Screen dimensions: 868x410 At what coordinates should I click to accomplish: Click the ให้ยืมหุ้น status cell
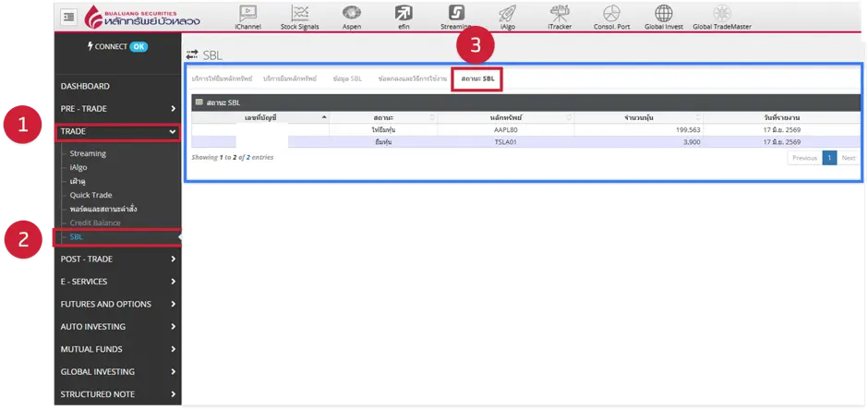click(x=383, y=130)
